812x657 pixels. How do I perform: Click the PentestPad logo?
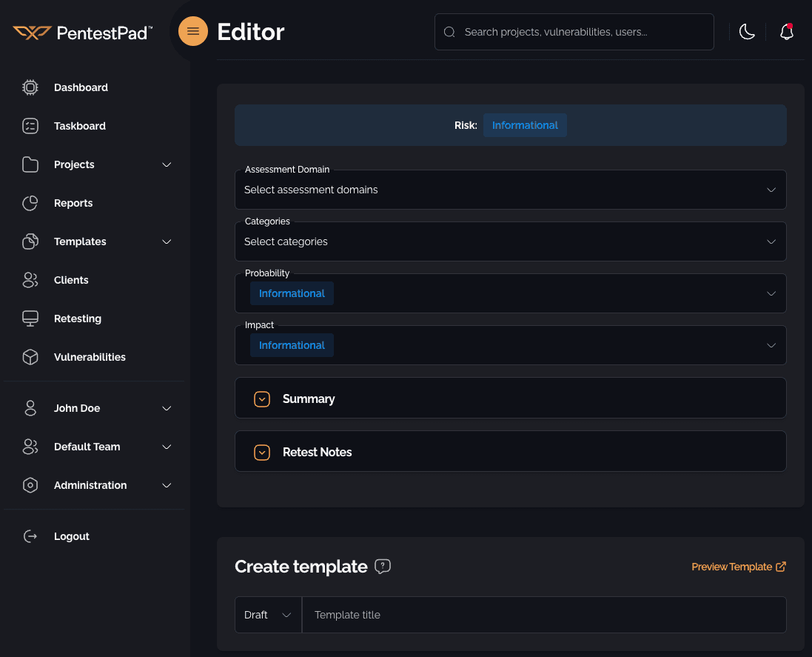click(x=81, y=31)
